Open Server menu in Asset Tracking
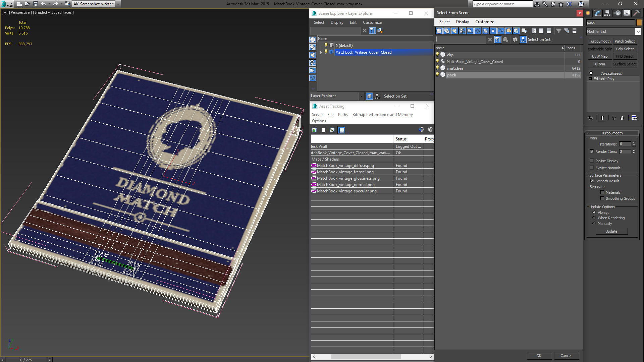 (x=317, y=115)
